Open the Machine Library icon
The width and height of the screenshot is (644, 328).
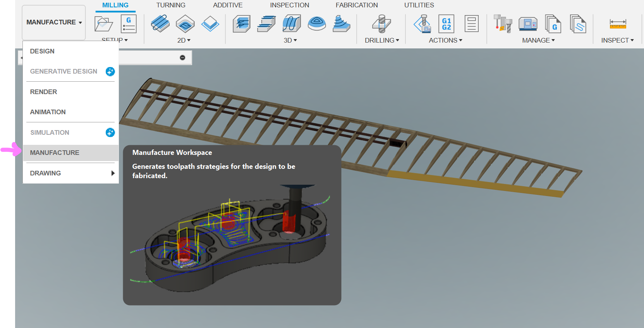coord(527,24)
